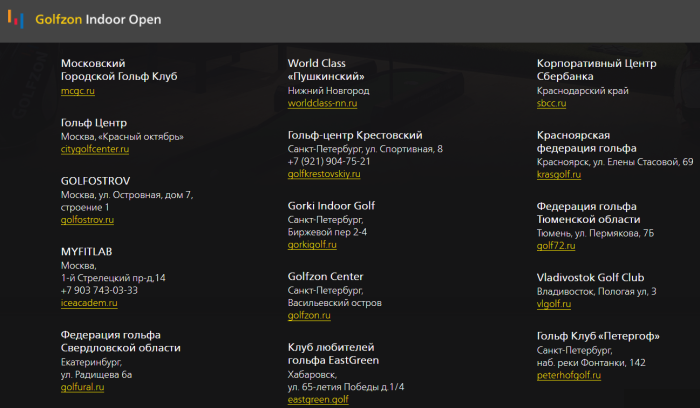
Task: Click Гольф-центр Крестовский heading
Action: 355,135
